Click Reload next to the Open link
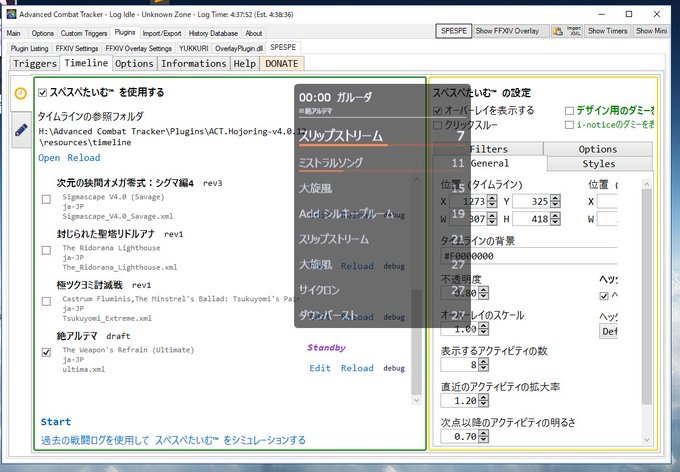The image size is (680, 472). point(84,157)
